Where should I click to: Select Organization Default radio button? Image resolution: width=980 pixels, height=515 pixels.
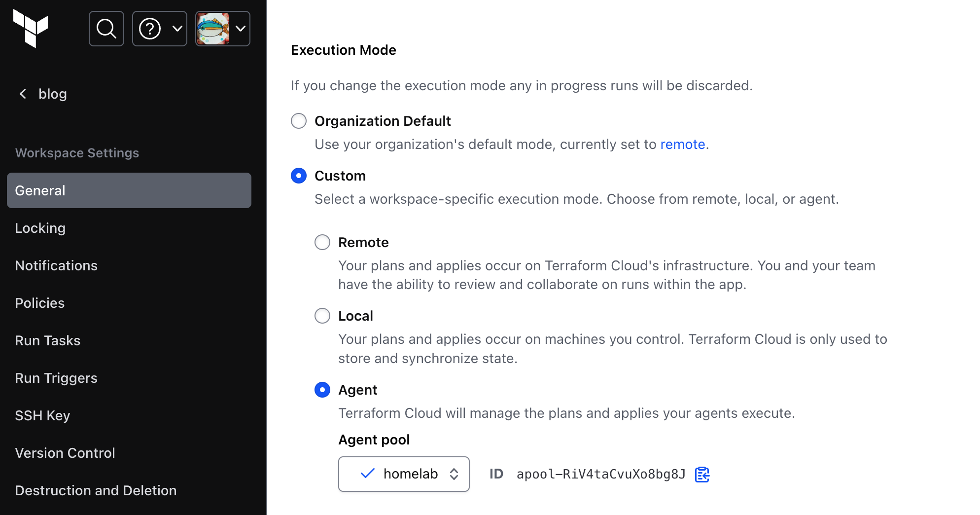click(299, 121)
